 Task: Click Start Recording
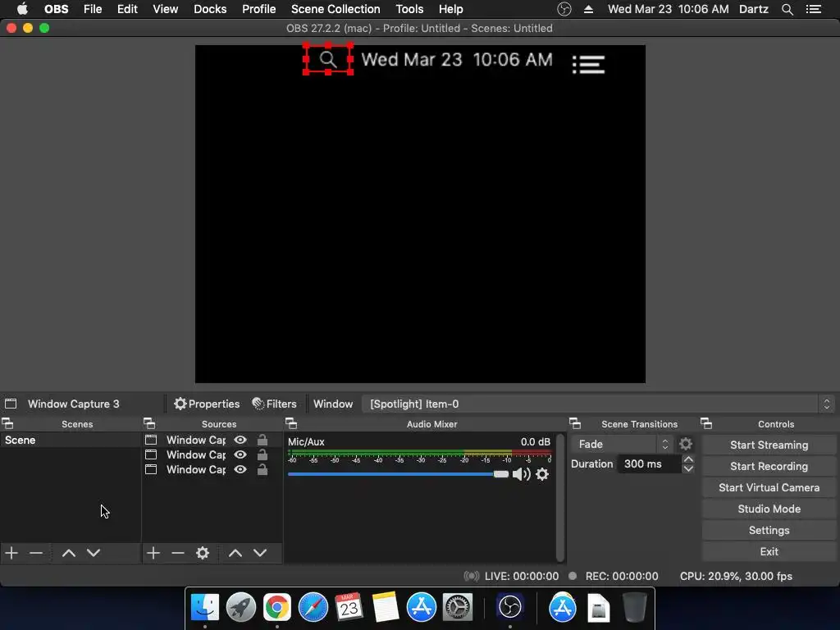769,467
